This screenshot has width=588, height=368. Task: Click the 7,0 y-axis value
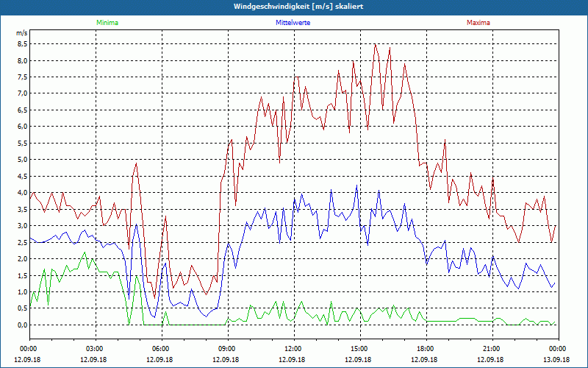(23, 93)
